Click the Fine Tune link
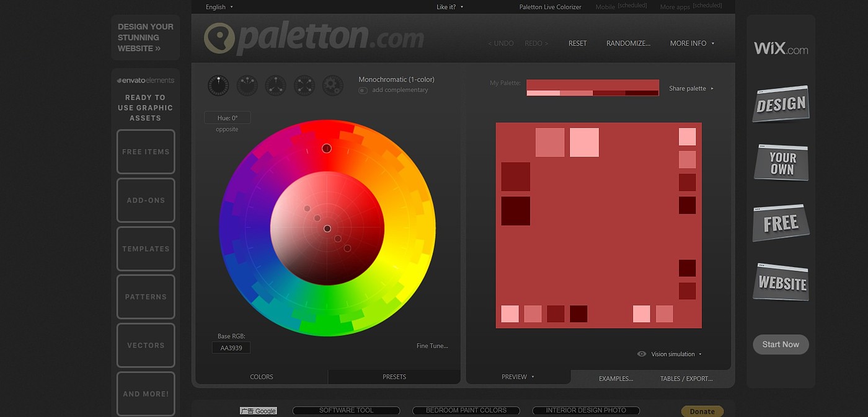Image resolution: width=868 pixels, height=417 pixels. pos(432,346)
